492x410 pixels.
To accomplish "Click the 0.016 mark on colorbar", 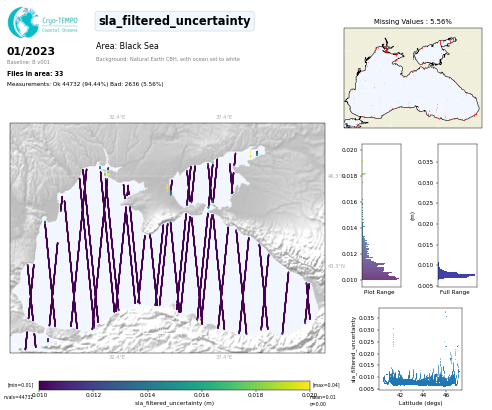I will (x=201, y=395).
